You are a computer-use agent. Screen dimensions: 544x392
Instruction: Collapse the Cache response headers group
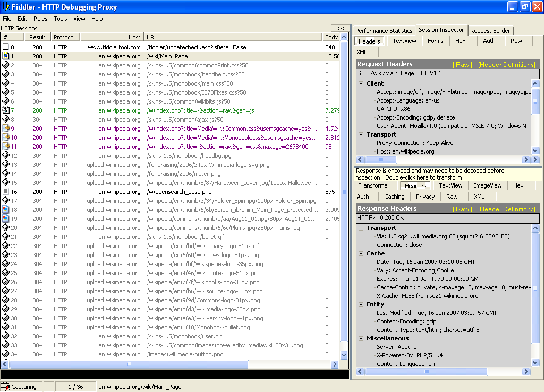(x=361, y=253)
